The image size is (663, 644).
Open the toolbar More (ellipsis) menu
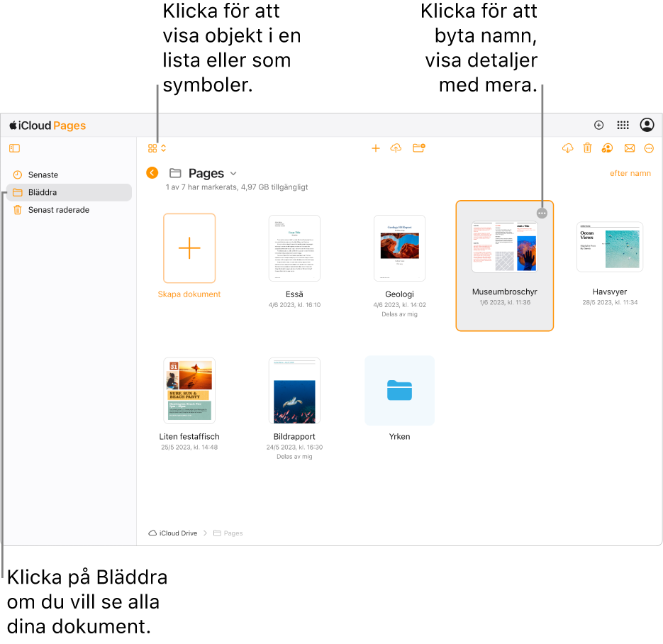[x=649, y=148]
